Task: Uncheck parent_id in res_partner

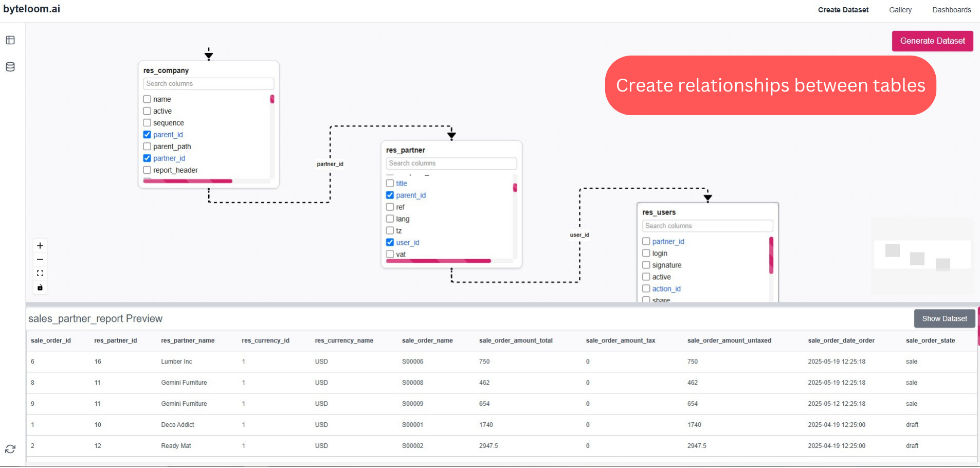Action: (390, 195)
